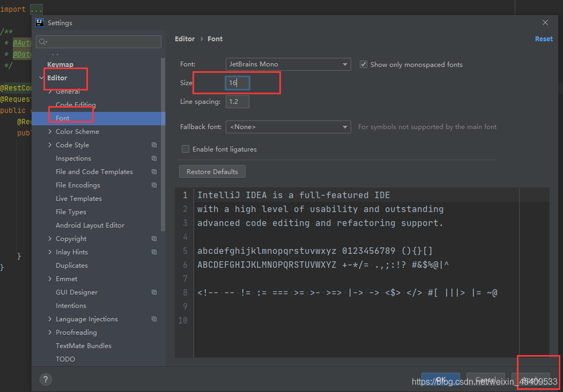563x392 pixels.
Task: Focus the Line spacing input field
Action: (x=238, y=102)
